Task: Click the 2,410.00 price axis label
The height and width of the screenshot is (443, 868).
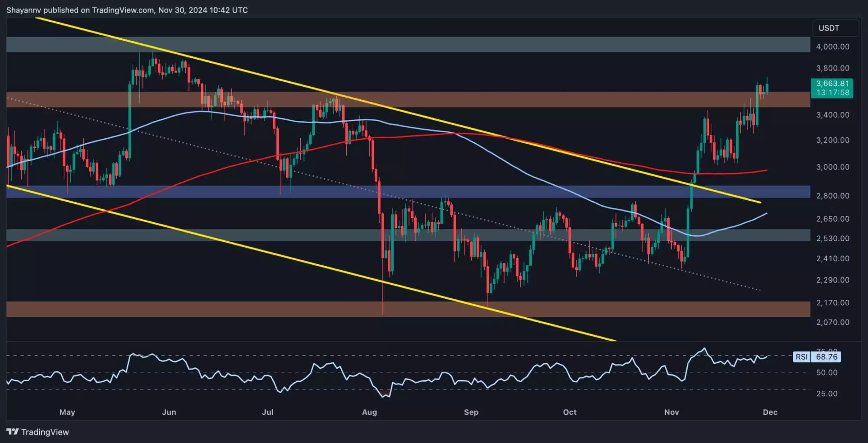Action: coord(833,259)
